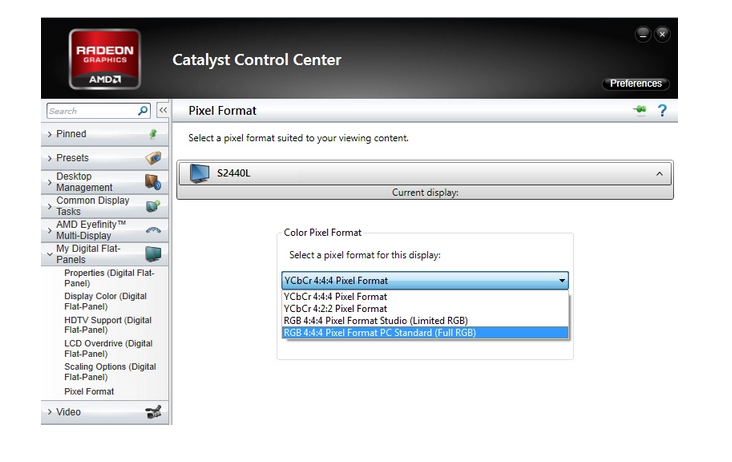Minimize the Catalyst Control Center window
The width and height of the screenshot is (732, 462).
(643, 34)
